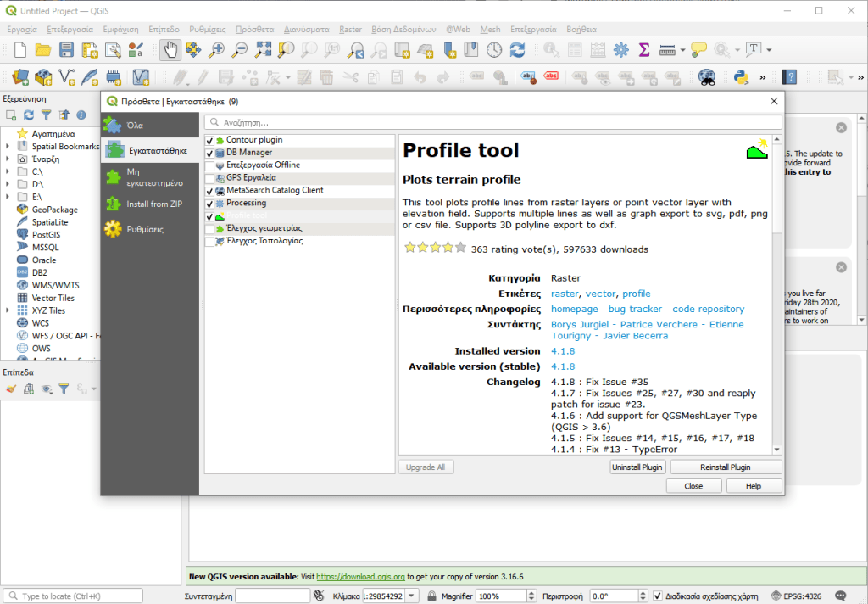
Task: Open the Πρόσθετα menu
Action: point(254,29)
